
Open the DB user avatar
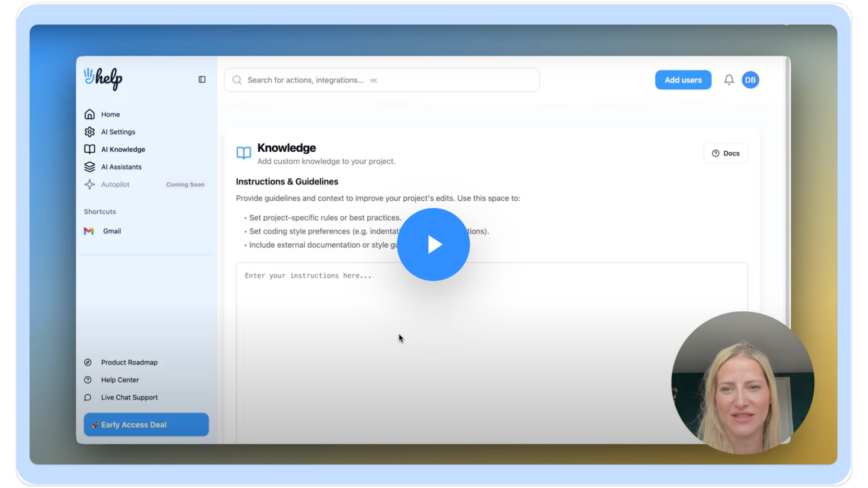[x=750, y=80]
